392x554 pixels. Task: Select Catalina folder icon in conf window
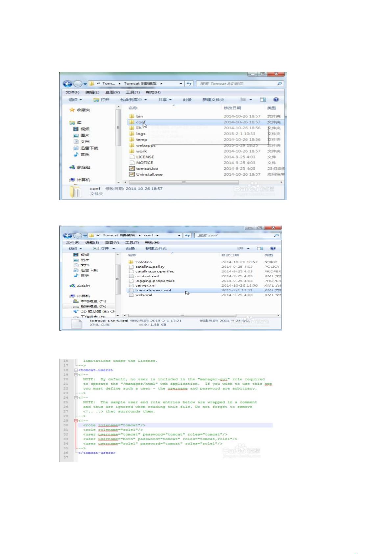pos(131,262)
